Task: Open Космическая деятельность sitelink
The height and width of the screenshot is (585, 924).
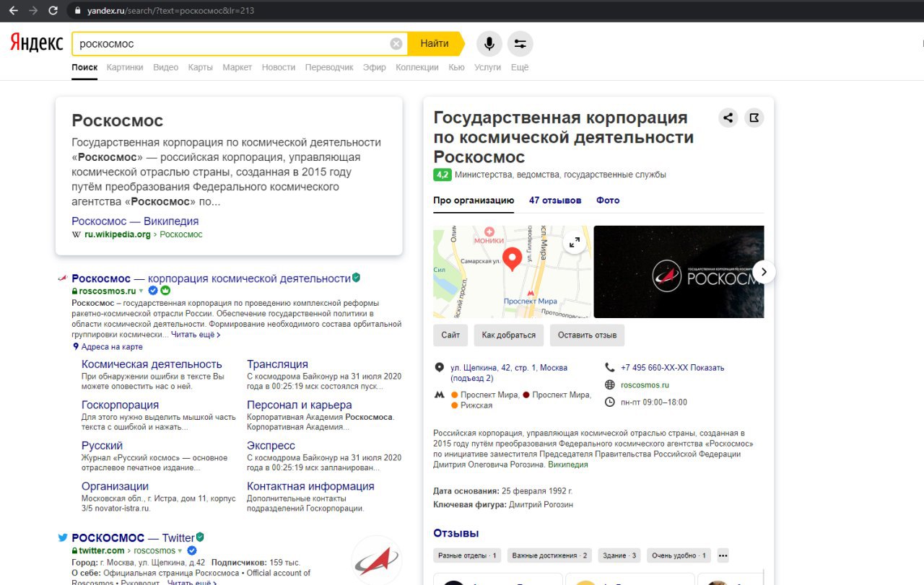Action: (x=152, y=364)
